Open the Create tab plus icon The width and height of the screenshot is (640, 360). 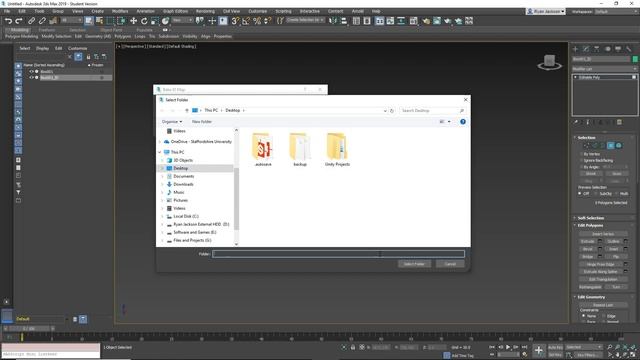[576, 49]
